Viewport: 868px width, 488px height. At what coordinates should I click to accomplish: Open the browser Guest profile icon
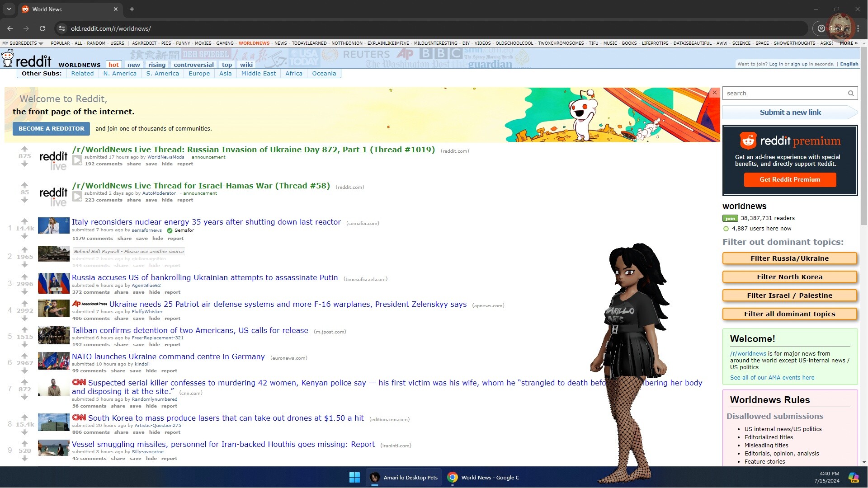click(821, 28)
